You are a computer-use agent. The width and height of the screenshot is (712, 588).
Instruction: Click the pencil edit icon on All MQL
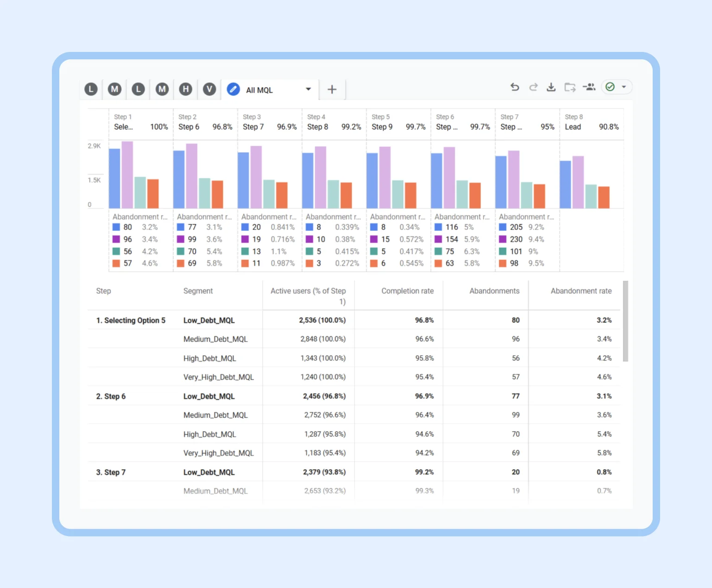click(x=233, y=89)
